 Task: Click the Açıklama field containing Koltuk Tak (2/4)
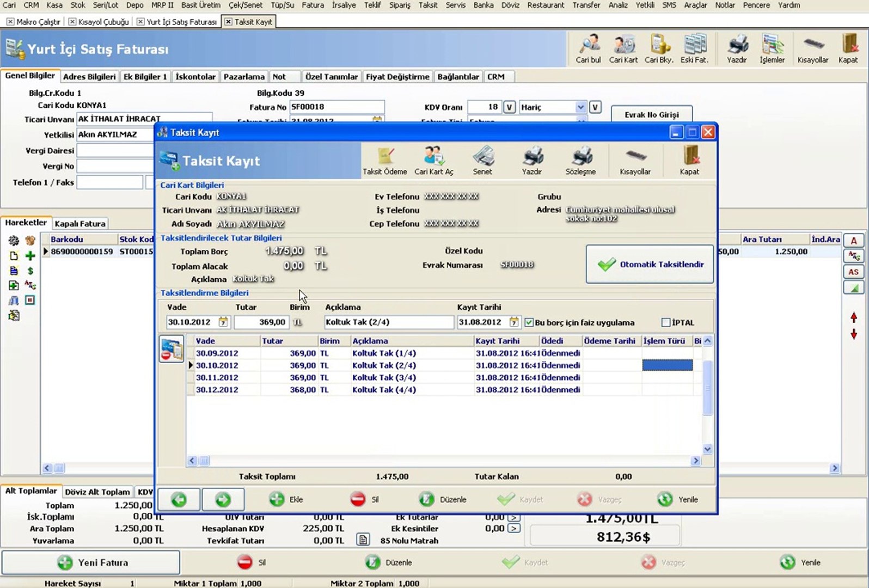[x=389, y=322]
